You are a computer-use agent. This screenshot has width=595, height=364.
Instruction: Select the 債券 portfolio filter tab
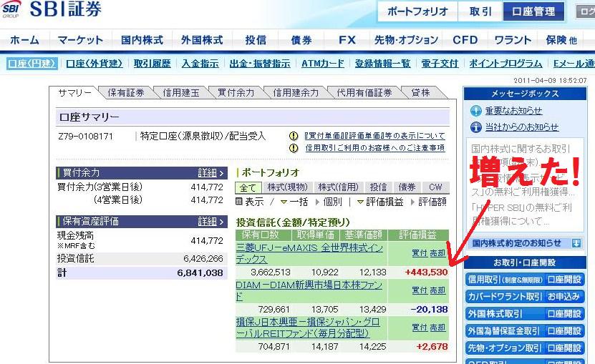click(407, 187)
